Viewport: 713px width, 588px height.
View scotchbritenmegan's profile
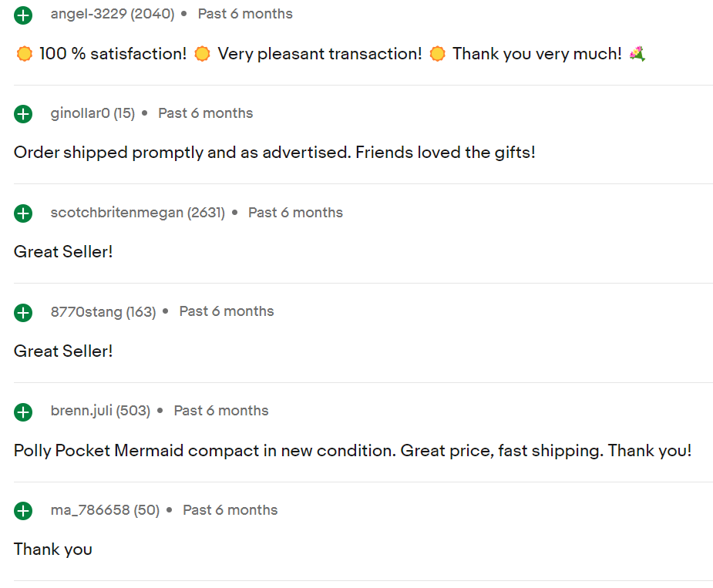tap(116, 213)
